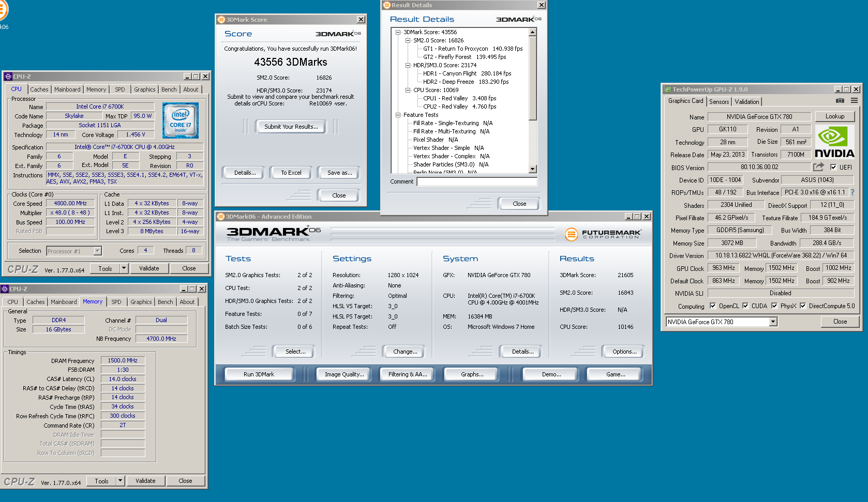Viewport: 868px width, 502px height.
Task: Open the Processor #1 selection dropdown
Action: (97, 251)
